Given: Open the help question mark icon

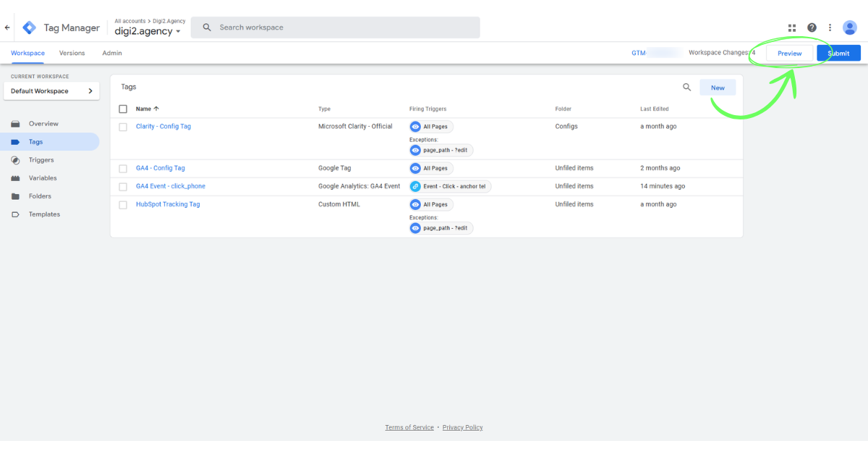Looking at the screenshot, I should pos(812,28).
